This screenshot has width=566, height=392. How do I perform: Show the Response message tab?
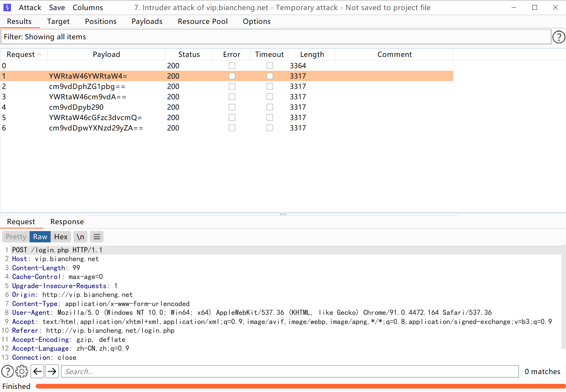click(67, 222)
